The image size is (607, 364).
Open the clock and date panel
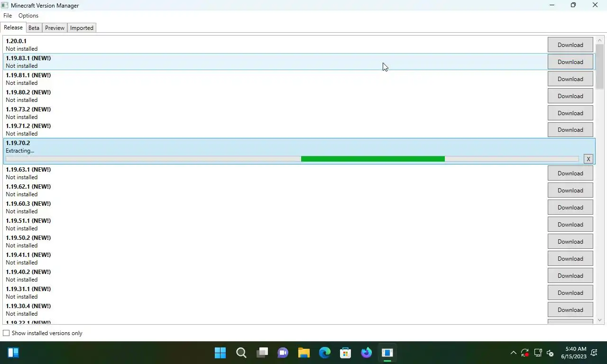(573, 353)
